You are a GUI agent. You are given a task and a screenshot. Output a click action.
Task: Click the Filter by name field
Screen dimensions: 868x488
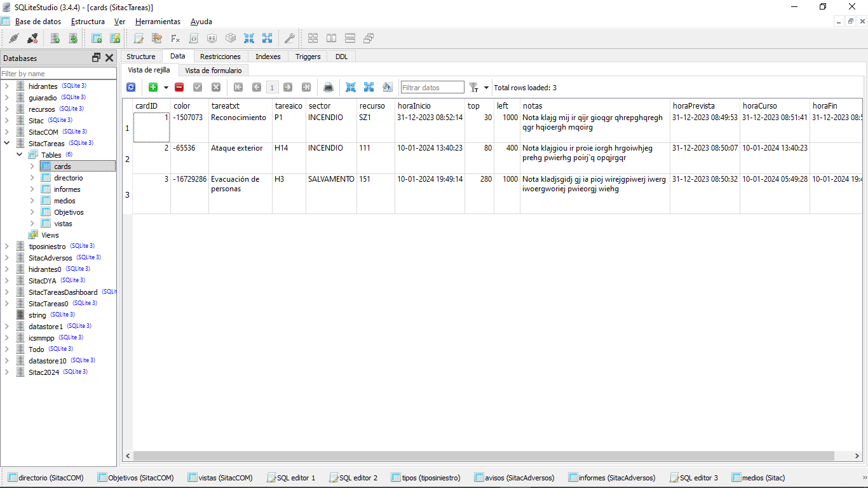(58, 74)
